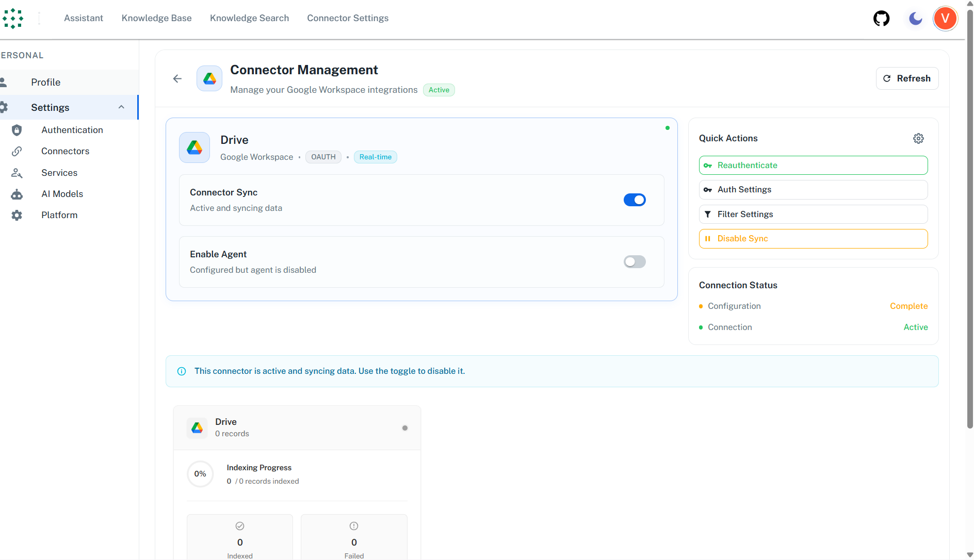Select the Authentication shield icon in sidebar

(x=17, y=130)
